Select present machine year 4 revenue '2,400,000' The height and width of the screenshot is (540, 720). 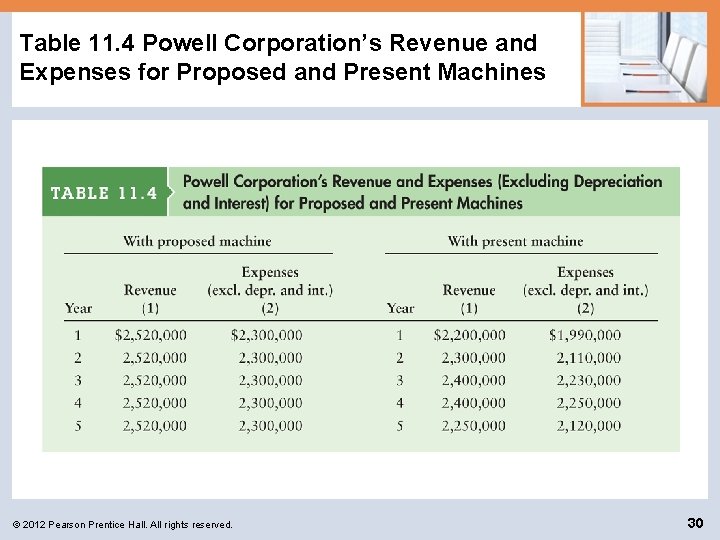473,403
